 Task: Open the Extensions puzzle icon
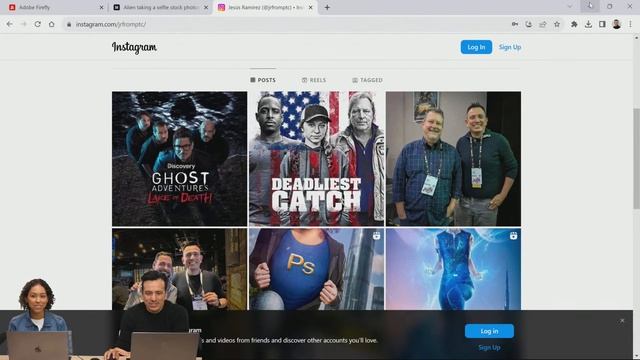pyautogui.click(x=574, y=24)
